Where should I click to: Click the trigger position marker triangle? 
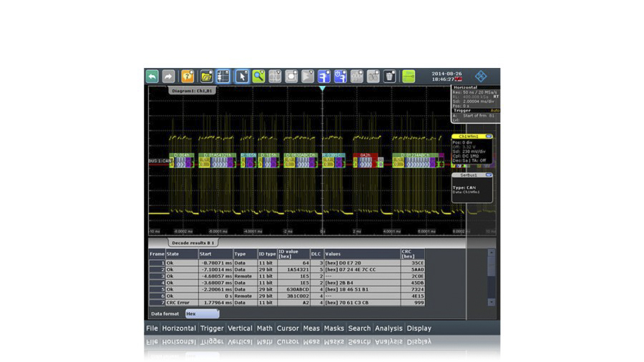(x=323, y=88)
